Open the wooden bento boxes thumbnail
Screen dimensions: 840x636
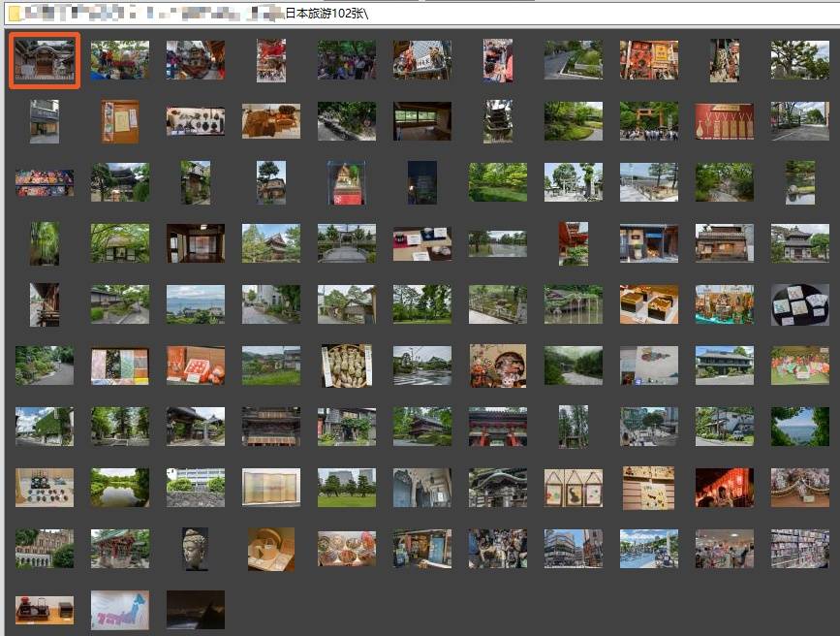(648, 303)
